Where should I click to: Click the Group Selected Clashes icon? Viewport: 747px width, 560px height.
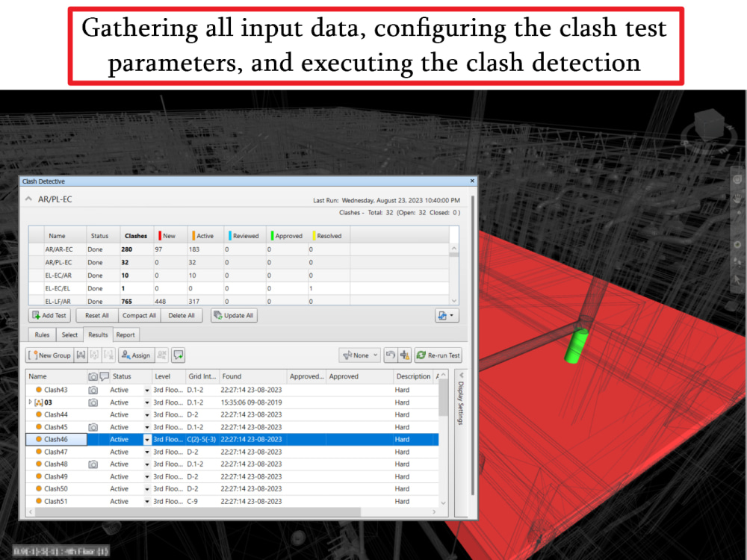coord(81,355)
